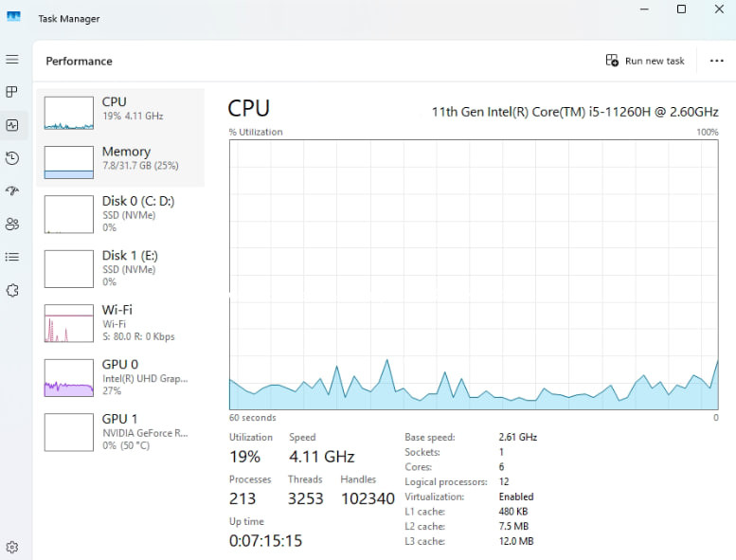Screen dimensions: 736x560
Task: Click the CPU utilization graph
Action: (474, 275)
